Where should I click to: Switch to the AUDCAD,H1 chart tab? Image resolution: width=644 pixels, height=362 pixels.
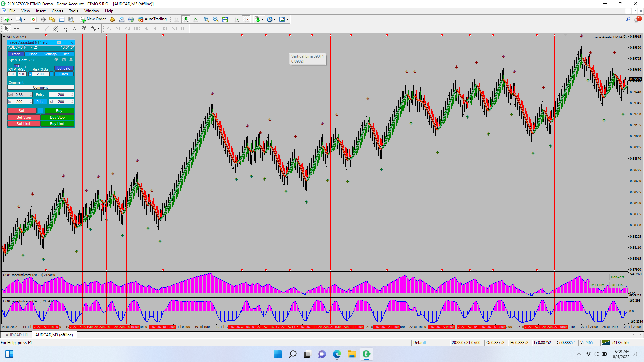16,335
